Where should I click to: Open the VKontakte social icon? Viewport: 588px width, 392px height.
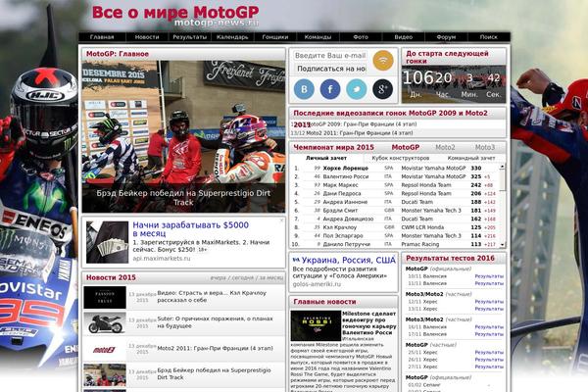tap(304, 89)
